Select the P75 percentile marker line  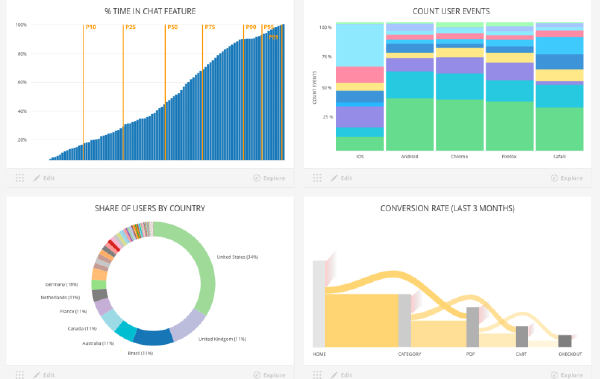click(202, 92)
